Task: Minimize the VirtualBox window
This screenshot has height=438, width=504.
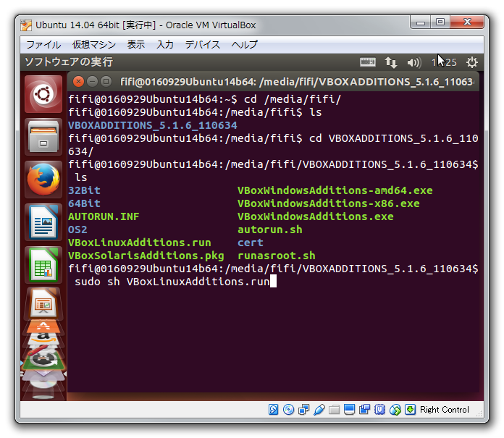Action: [x=421, y=22]
